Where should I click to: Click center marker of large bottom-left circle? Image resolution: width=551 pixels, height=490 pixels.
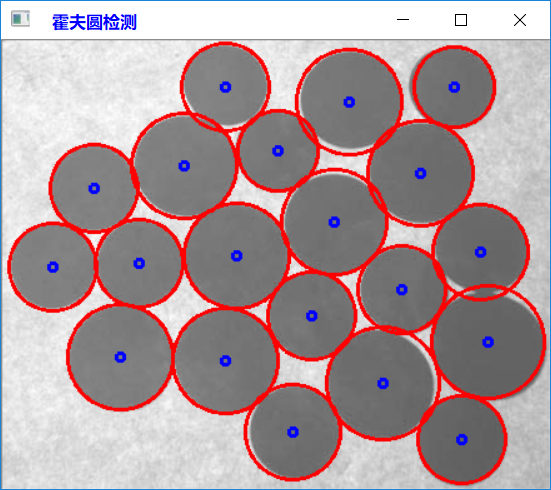click(x=120, y=357)
